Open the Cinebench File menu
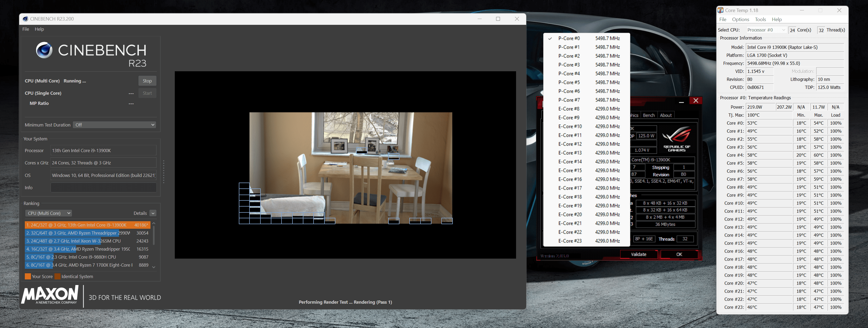 [x=26, y=29]
